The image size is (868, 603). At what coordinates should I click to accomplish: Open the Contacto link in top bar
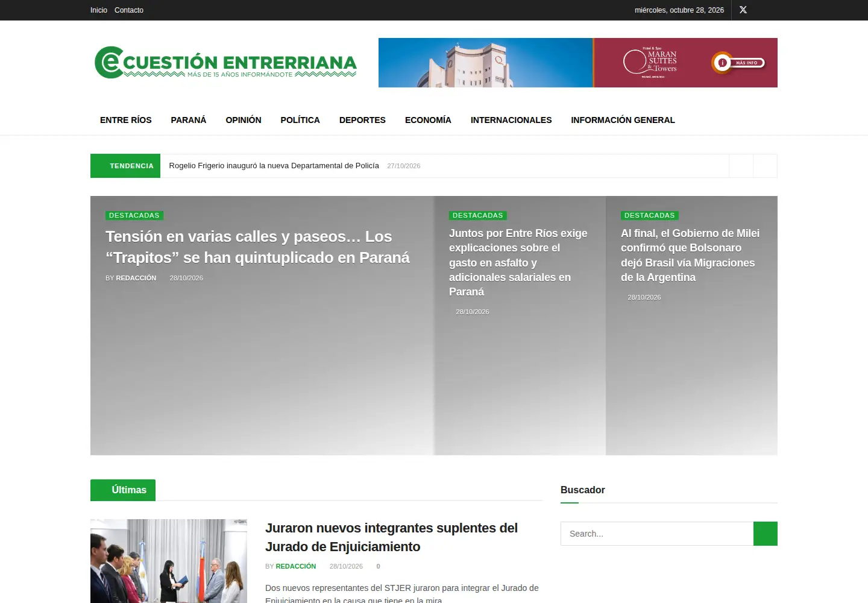tap(129, 10)
